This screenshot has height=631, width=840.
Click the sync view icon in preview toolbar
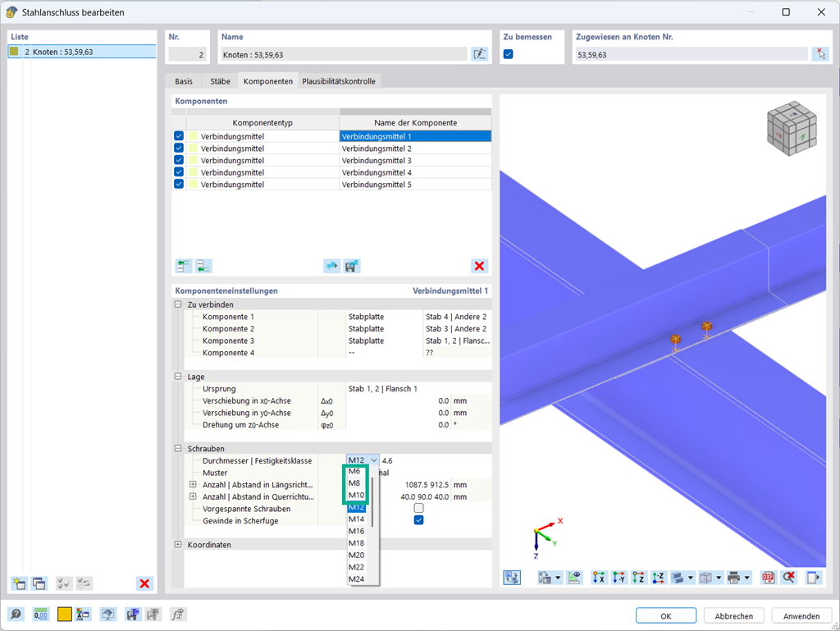coord(512,578)
